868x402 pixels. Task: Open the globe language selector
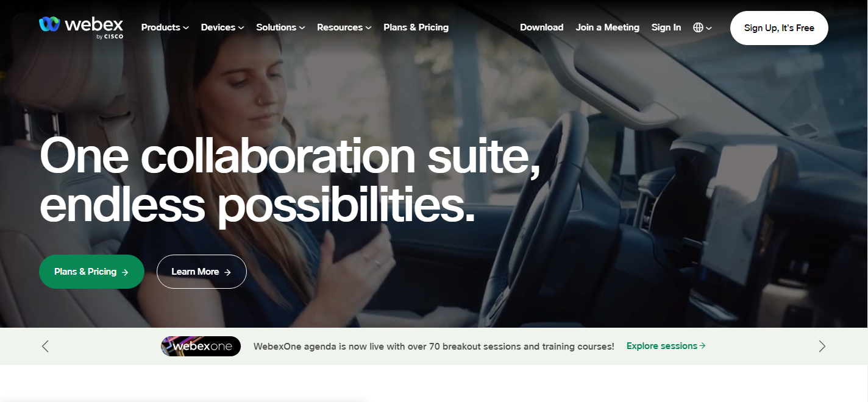[702, 27]
